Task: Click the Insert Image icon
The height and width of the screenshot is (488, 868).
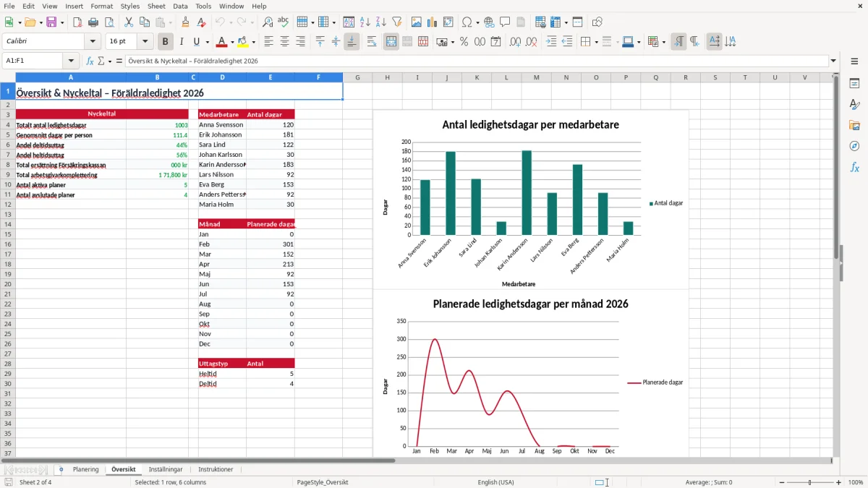Action: pos(417,22)
